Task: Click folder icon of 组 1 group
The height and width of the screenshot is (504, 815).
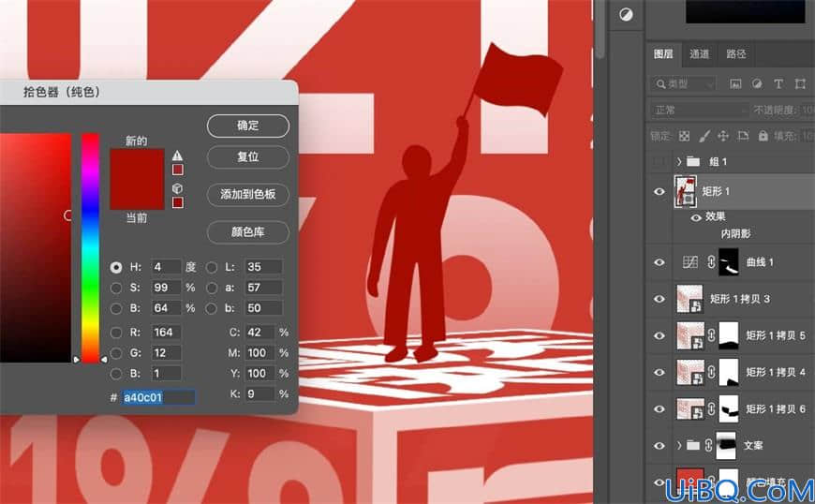Action: pyautogui.click(x=693, y=161)
